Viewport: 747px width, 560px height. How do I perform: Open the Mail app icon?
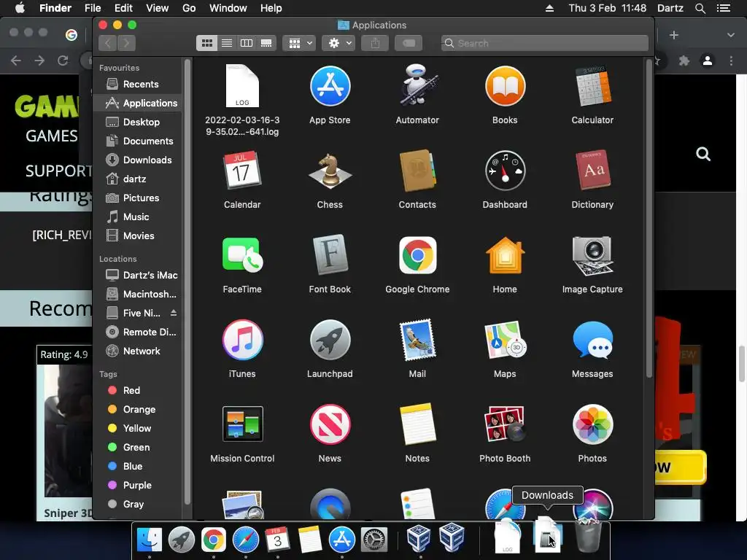click(x=417, y=340)
